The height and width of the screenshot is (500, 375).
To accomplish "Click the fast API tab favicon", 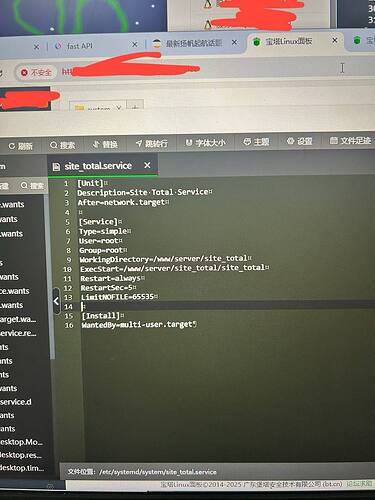I will click(x=58, y=46).
